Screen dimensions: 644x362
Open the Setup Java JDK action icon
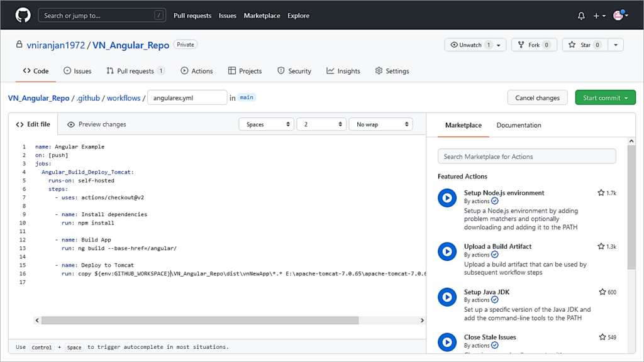[x=447, y=297]
